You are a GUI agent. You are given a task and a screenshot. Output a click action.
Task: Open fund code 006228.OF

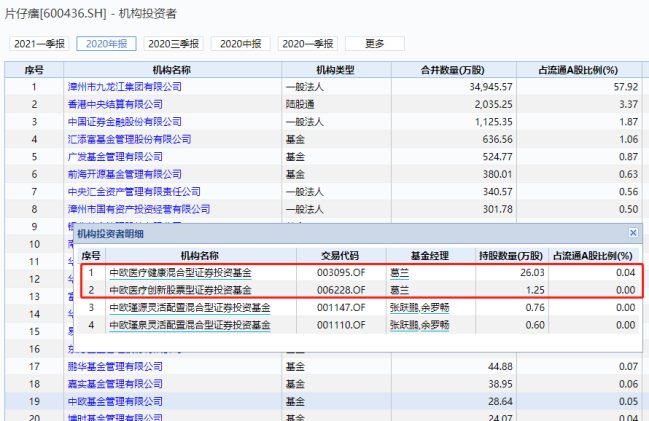343,289
